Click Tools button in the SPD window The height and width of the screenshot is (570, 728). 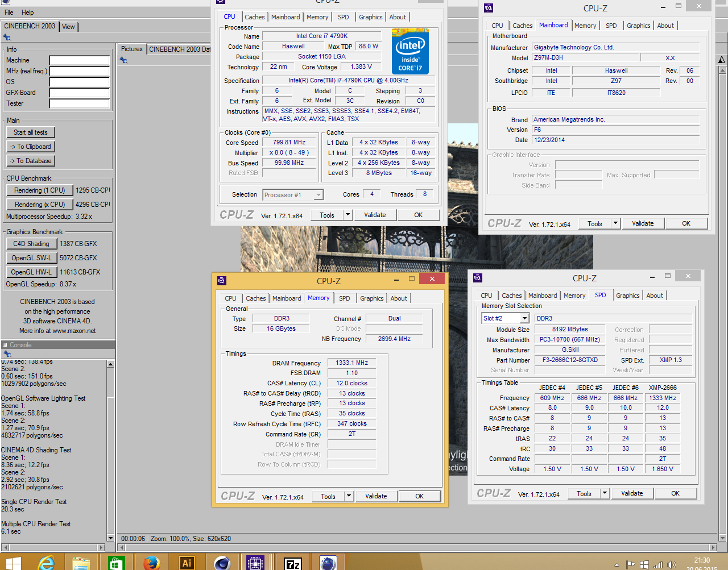[584, 493]
